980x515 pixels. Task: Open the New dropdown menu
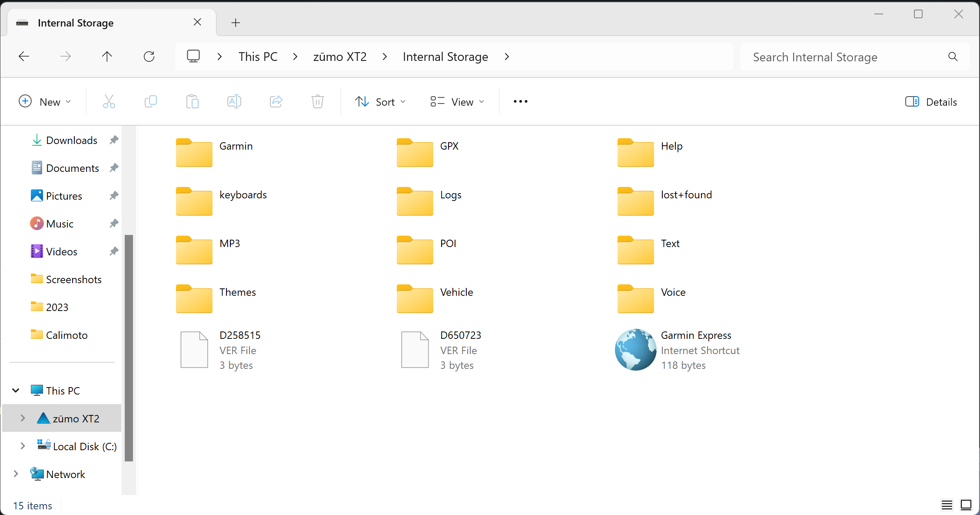tap(45, 102)
